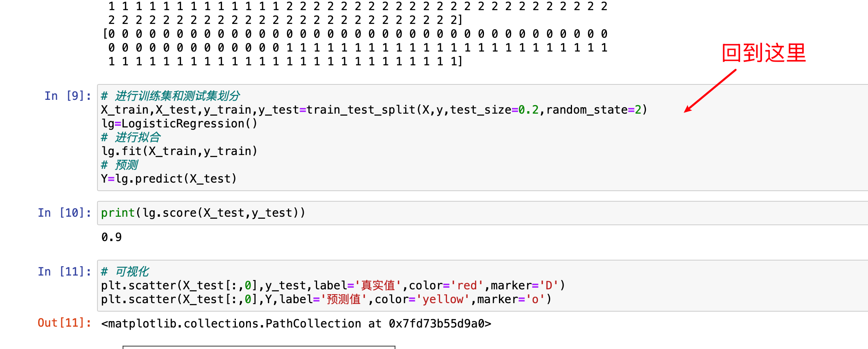Screen dimensions: 868x349
Task: Click the Y=lg.predict(X_test) line
Action: click(169, 179)
